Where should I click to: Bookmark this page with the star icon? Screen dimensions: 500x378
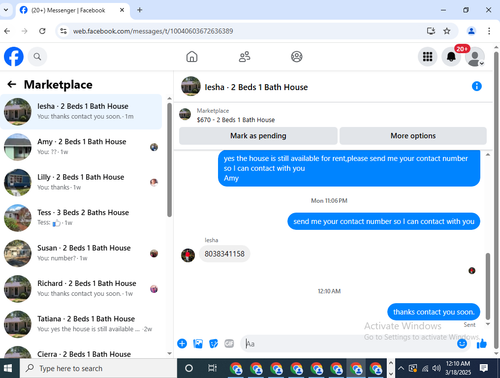click(447, 31)
